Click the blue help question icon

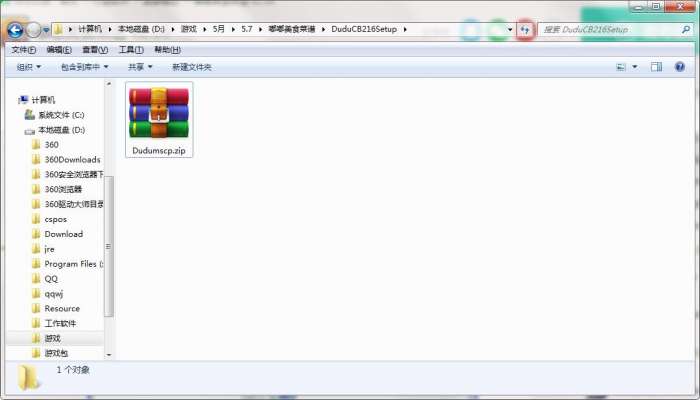click(680, 67)
